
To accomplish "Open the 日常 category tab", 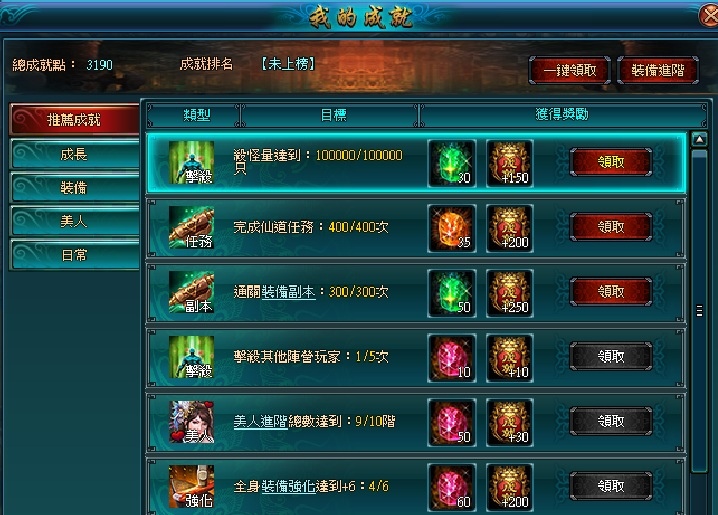I will 74,255.
